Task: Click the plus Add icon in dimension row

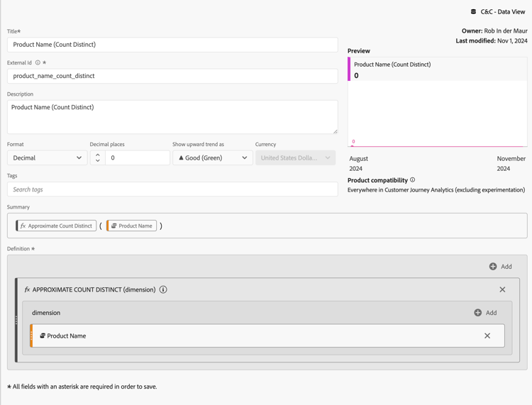Action: pos(478,313)
